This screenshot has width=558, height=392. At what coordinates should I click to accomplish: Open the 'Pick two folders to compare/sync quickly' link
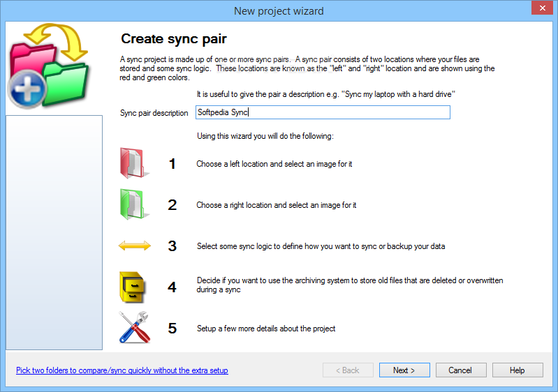pos(122,370)
